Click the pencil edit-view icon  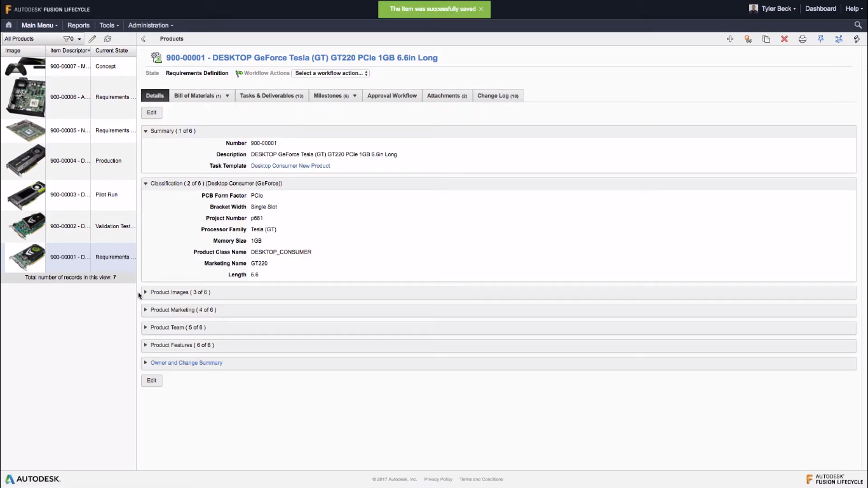click(92, 39)
